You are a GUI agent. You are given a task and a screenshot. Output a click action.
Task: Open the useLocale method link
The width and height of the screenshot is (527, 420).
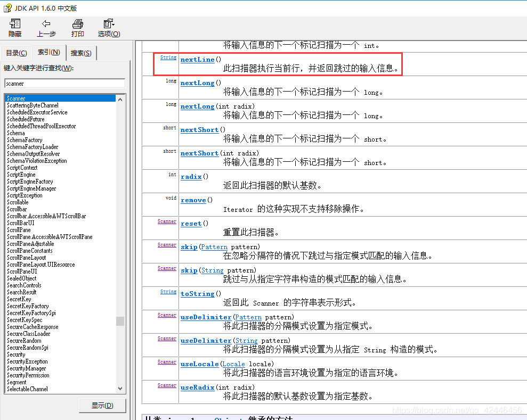pyautogui.click(x=199, y=364)
